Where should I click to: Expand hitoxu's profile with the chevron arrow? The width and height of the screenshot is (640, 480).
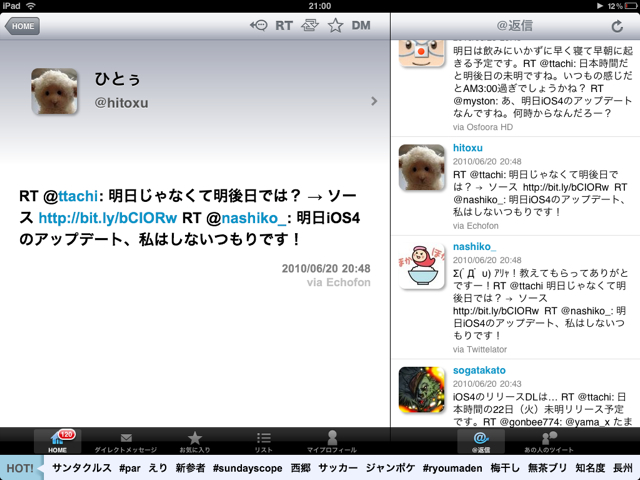[374, 101]
